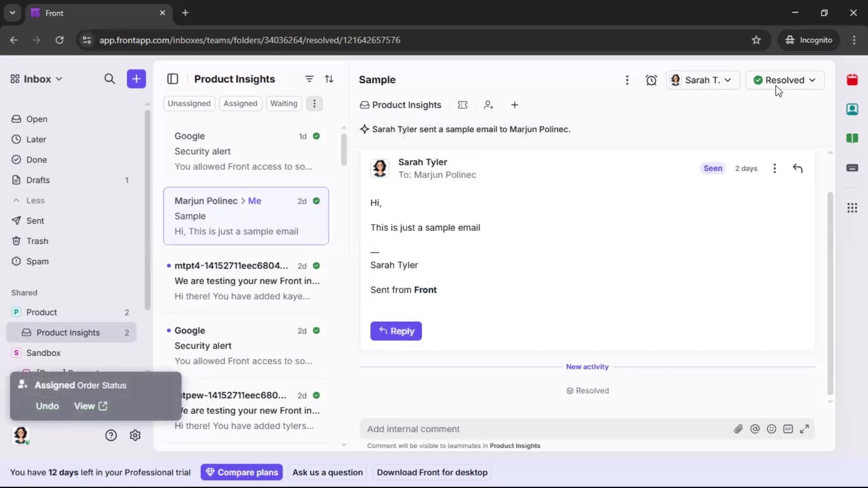Switch to the Waiting tab
868x488 pixels.
(x=283, y=103)
